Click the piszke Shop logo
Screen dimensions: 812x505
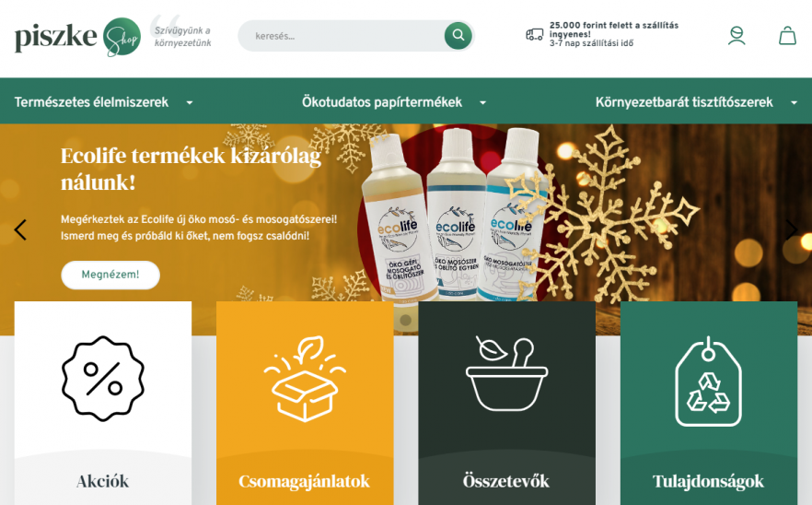pyautogui.click(x=77, y=36)
